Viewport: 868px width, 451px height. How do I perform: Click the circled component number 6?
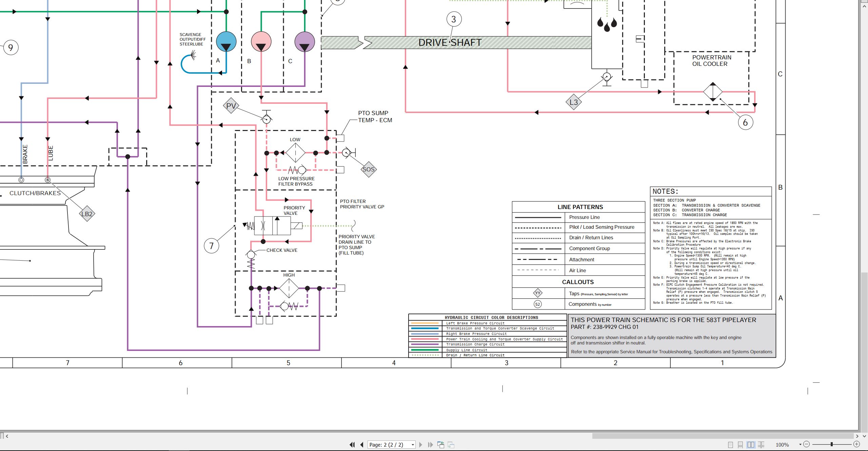pos(745,122)
